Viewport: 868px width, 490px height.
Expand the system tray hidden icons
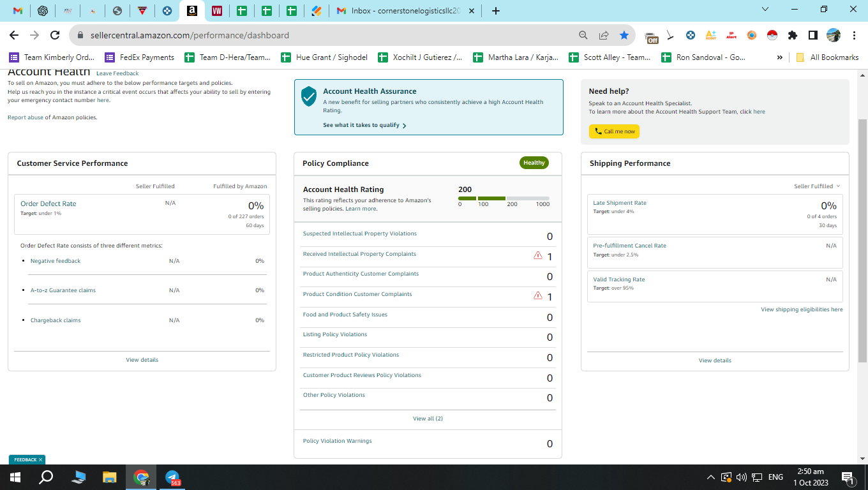tap(711, 477)
